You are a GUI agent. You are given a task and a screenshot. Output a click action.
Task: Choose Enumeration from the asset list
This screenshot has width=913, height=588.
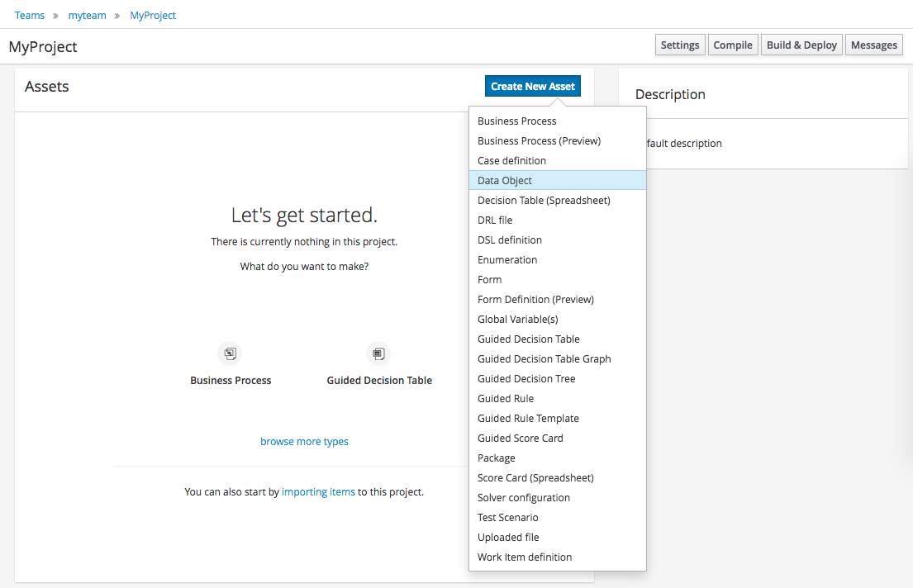(x=557, y=259)
